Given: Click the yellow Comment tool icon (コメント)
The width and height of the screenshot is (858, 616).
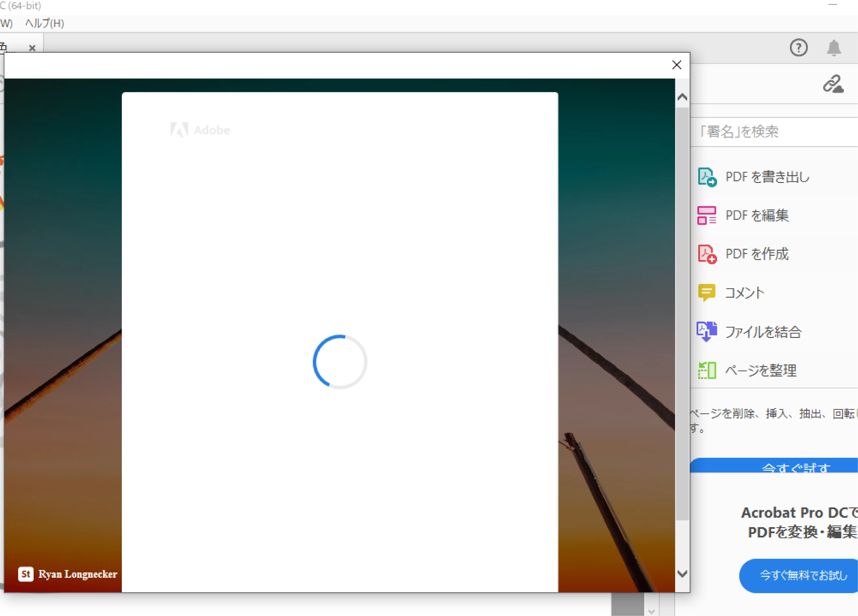Looking at the screenshot, I should (706, 292).
